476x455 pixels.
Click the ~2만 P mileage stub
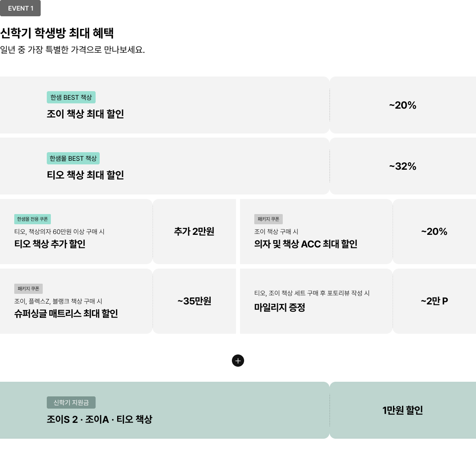pyautogui.click(x=434, y=301)
